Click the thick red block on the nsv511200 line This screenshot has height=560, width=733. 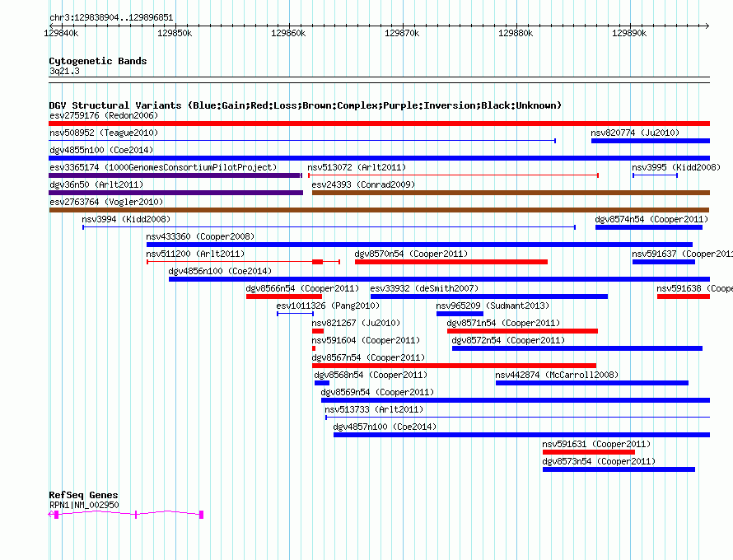pos(317,262)
